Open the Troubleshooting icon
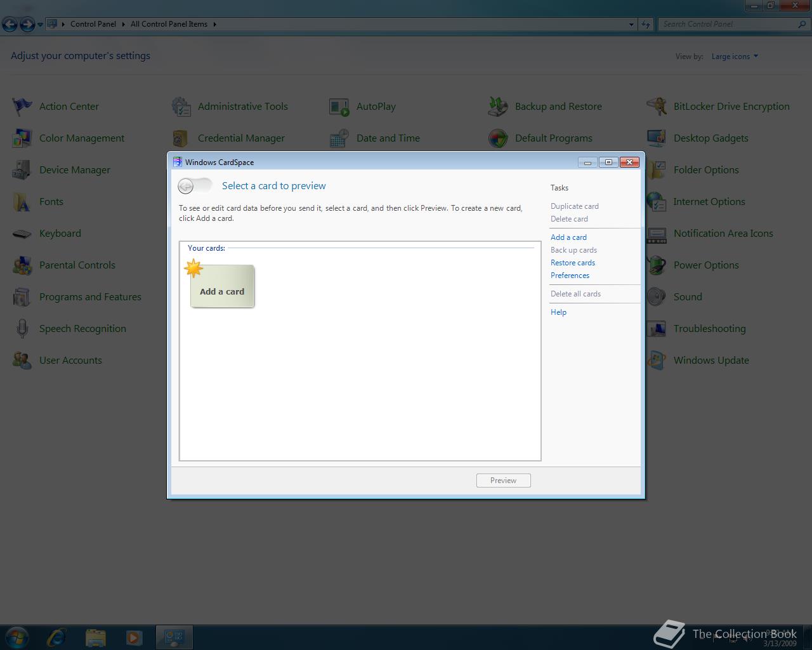 coord(657,328)
